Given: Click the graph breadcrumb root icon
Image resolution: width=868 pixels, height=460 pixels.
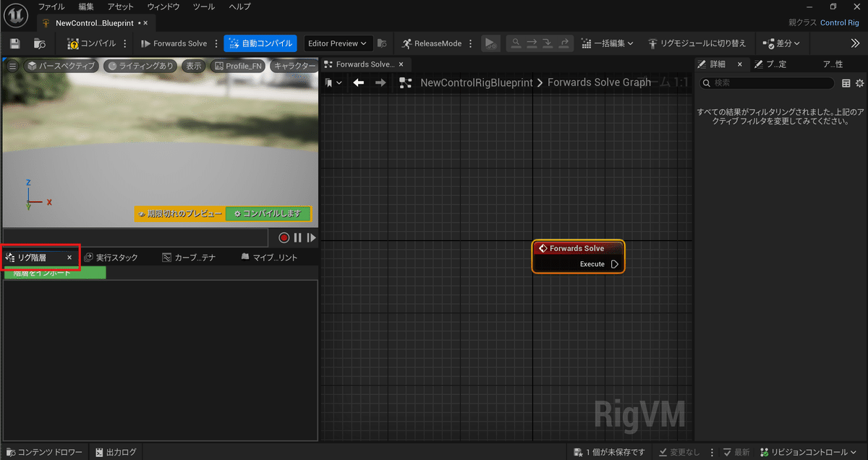Looking at the screenshot, I should [x=405, y=83].
